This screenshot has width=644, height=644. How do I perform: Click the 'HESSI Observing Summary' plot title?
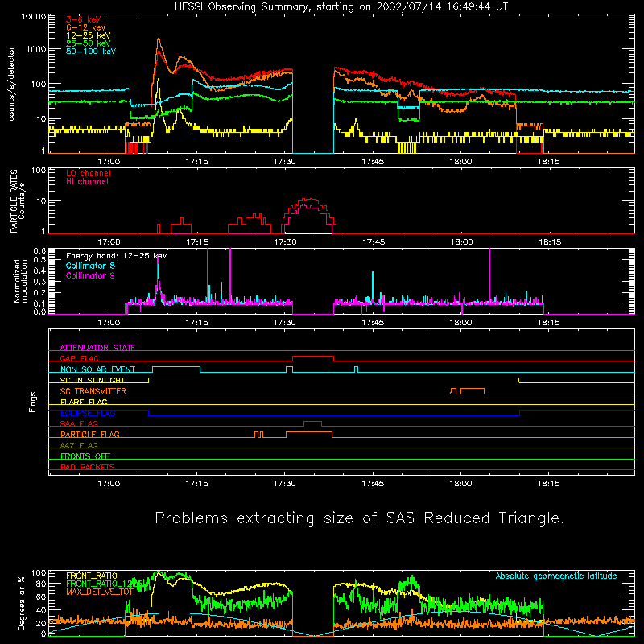click(x=341, y=6)
